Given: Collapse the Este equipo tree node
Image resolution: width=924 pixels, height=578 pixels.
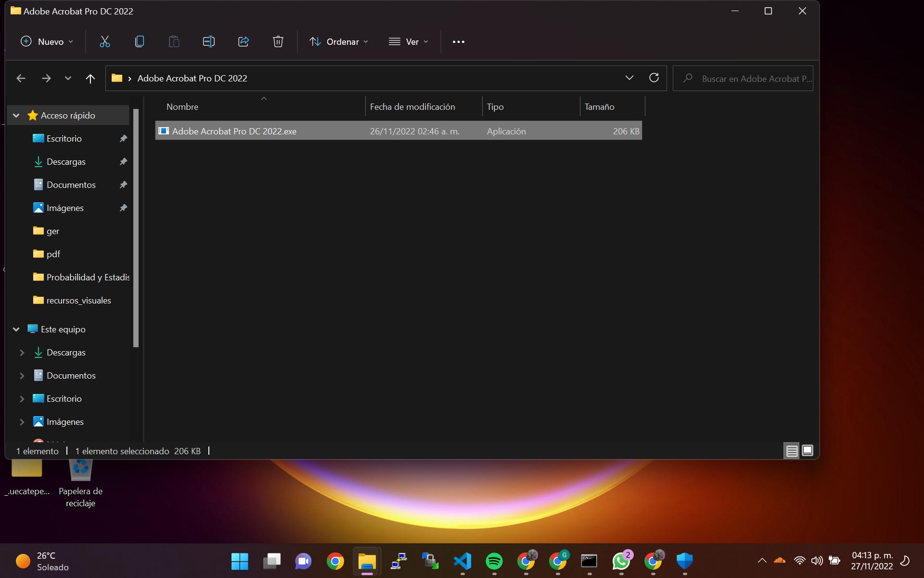Looking at the screenshot, I should tap(16, 329).
